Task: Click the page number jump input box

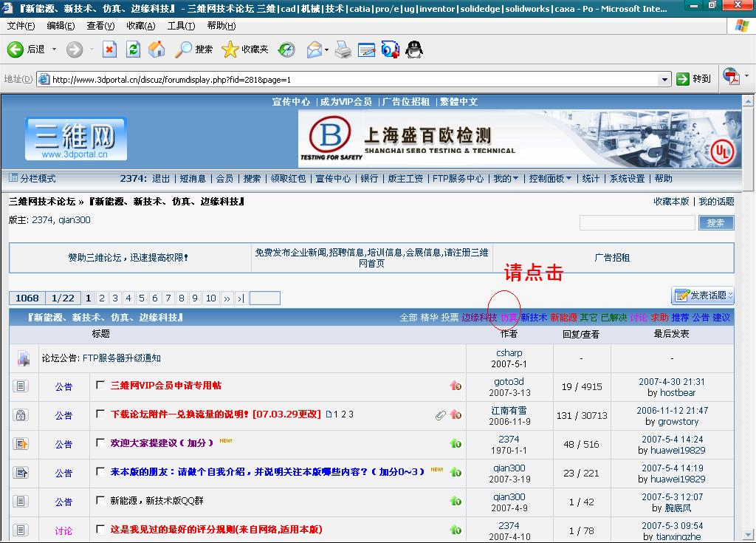Action: point(265,298)
